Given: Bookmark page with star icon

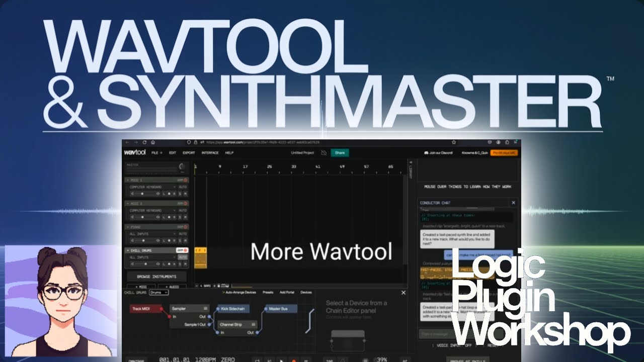Looking at the screenshot, I should pos(454,142).
